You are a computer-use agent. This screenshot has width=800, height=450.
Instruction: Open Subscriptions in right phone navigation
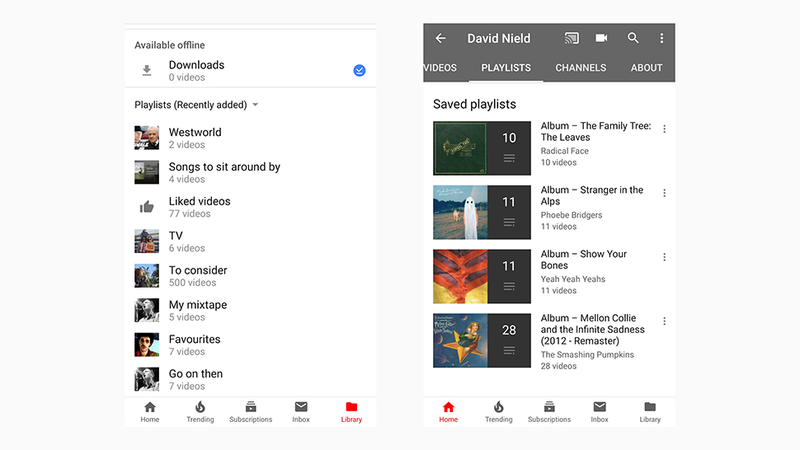point(549,412)
